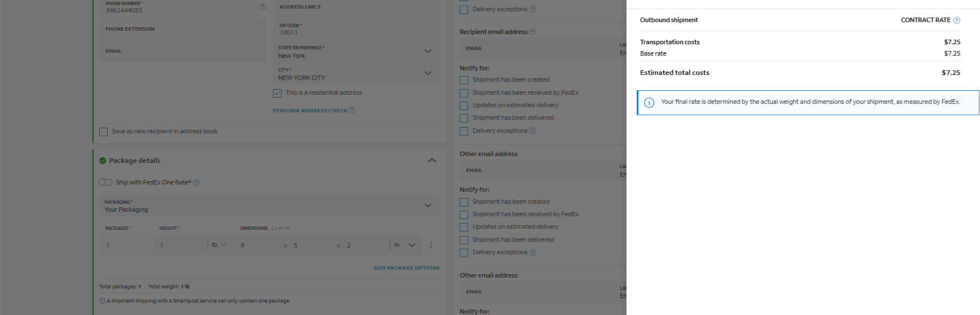Enable second Updates on estimated delivery checkbox
Viewport: 980px width, 315px height.
click(464, 227)
